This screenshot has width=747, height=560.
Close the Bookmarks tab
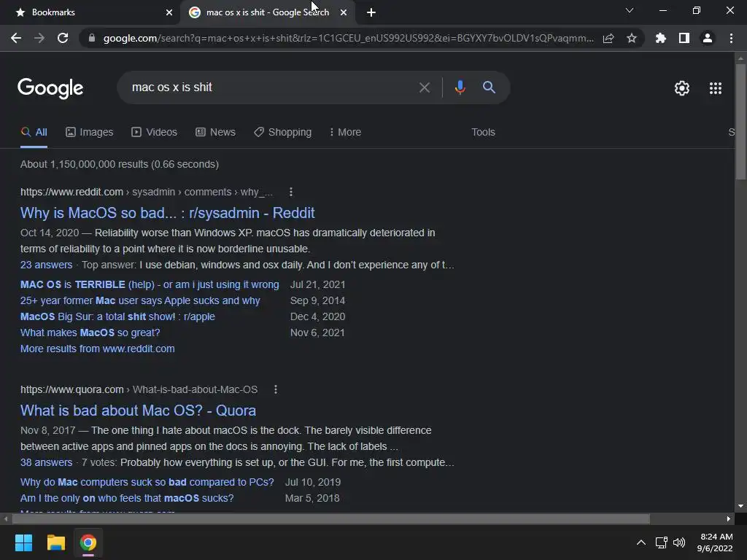coord(169,12)
